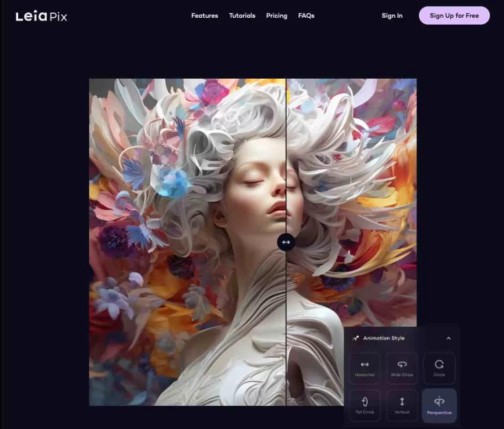Image resolution: width=504 pixels, height=429 pixels.
Task: Open the Features menu item
Action: pos(204,15)
